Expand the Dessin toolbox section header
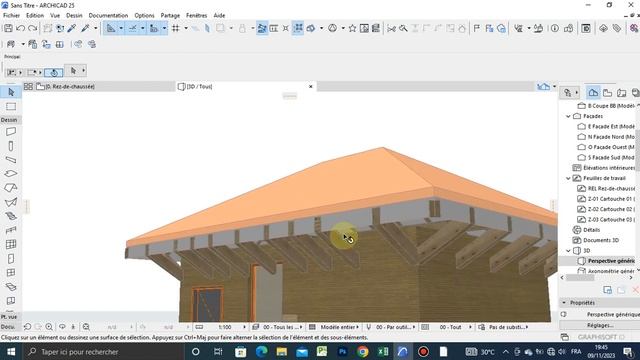 point(11,120)
